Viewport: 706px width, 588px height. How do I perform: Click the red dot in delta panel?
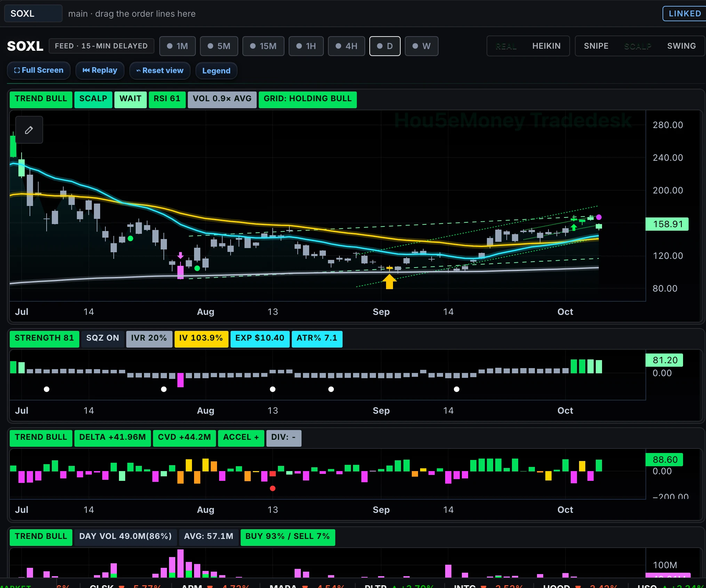(273, 488)
